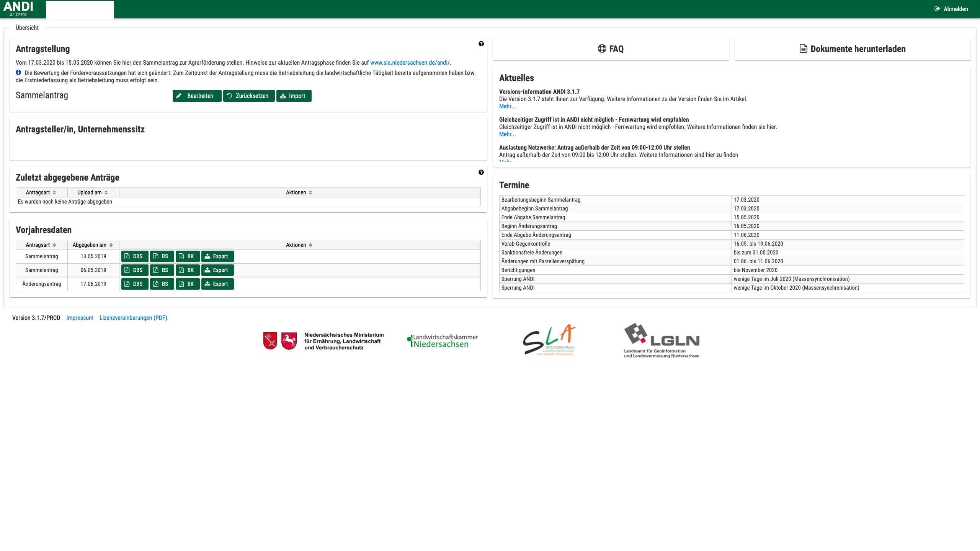
Task: Click Änderungsantrag cell in Vorjahresdaten
Action: (42, 284)
